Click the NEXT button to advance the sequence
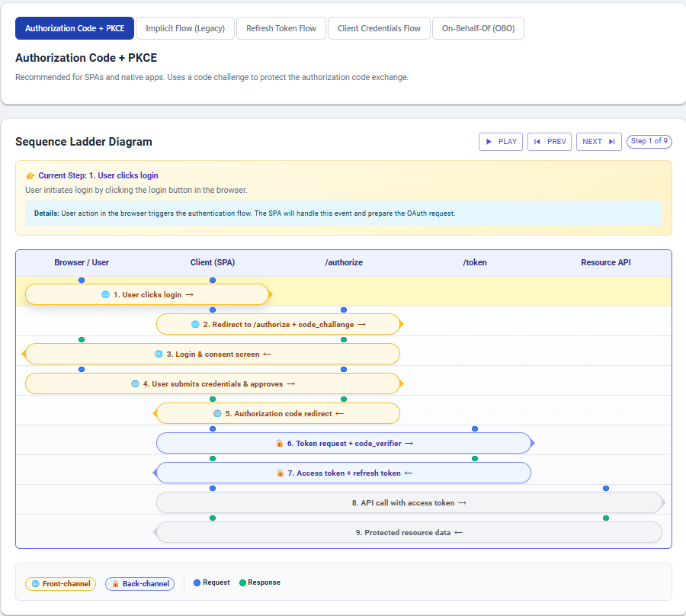The image size is (686, 616). click(599, 141)
